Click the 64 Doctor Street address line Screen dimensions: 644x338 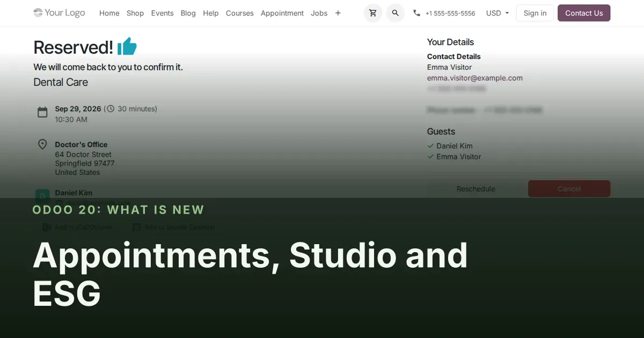[83, 155]
